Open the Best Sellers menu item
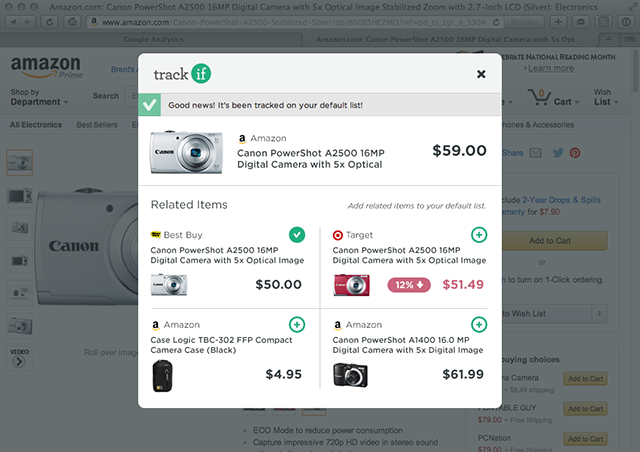This screenshot has height=452, width=640. 97,125
